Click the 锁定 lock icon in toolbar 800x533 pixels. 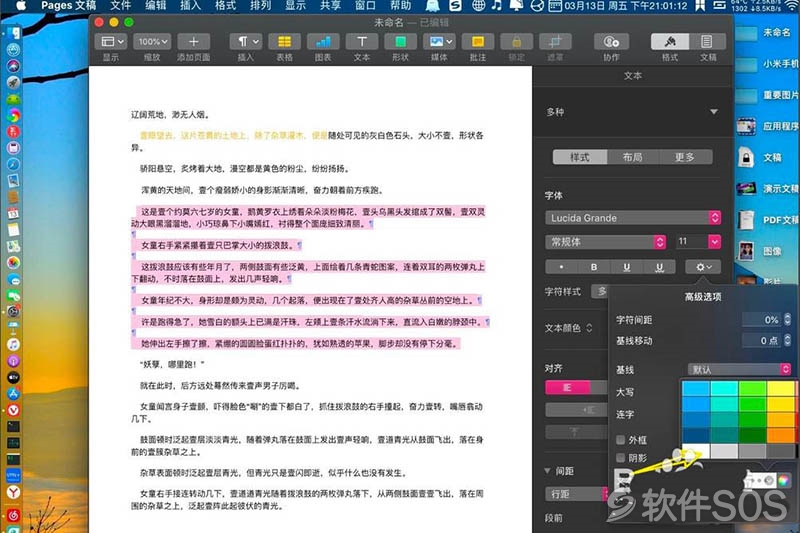(x=516, y=41)
